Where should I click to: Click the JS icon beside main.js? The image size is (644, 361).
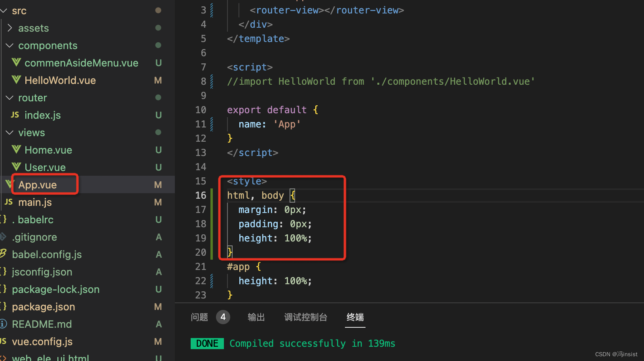[x=8, y=202]
